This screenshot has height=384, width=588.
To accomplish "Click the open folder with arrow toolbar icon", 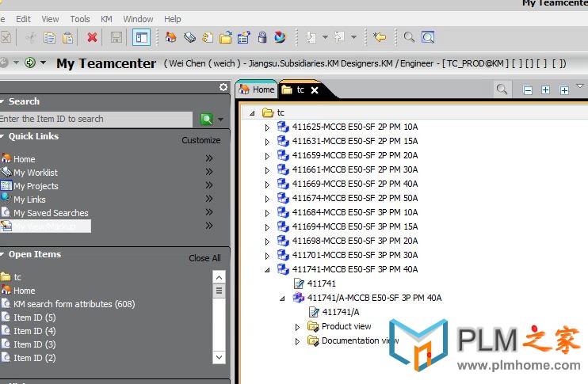I will pyautogui.click(x=225, y=37).
